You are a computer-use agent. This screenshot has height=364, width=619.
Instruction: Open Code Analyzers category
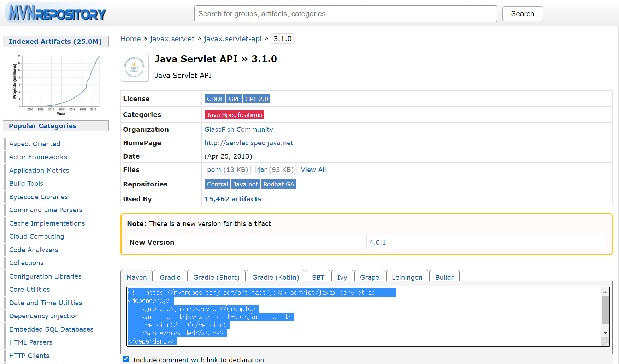[34, 250]
